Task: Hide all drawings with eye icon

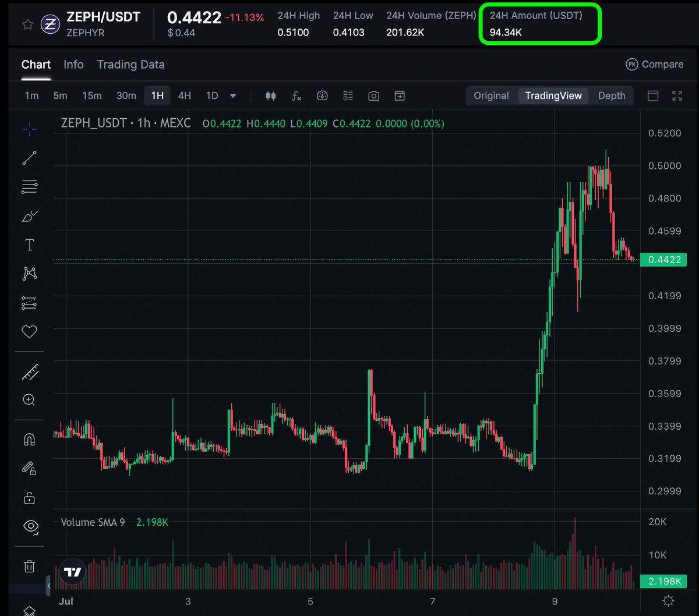Action: (x=30, y=527)
